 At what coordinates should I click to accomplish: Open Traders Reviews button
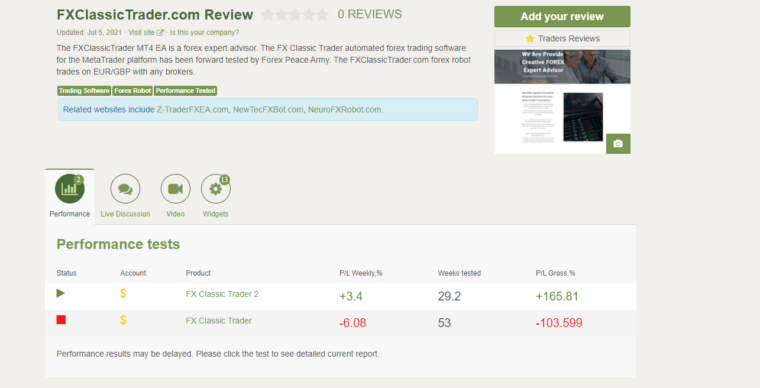pos(562,38)
